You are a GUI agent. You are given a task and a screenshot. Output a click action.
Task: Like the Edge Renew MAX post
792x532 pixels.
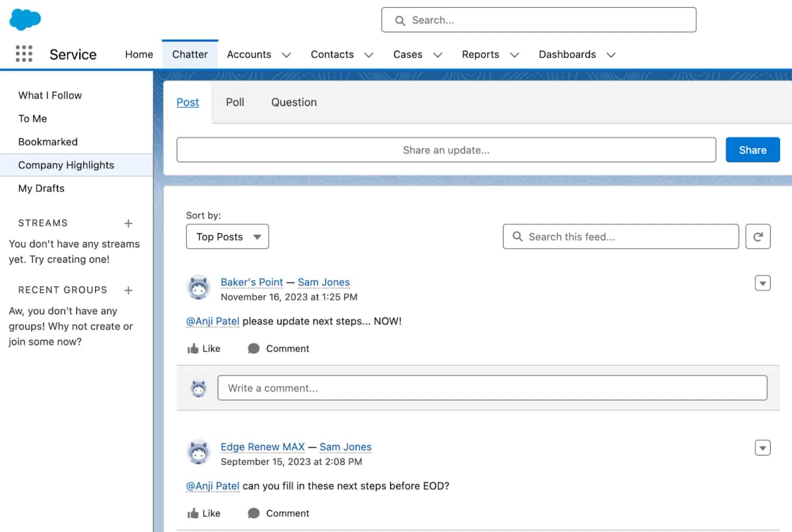pyautogui.click(x=204, y=514)
